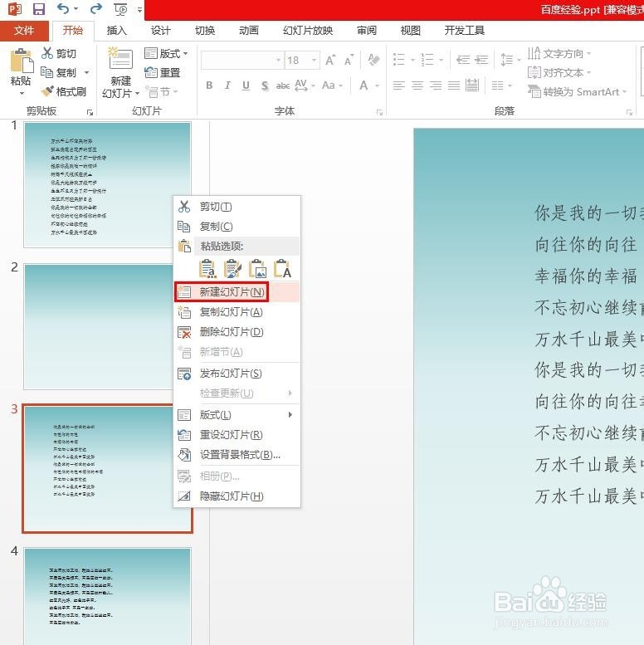The width and height of the screenshot is (644, 645).
Task: Open Convert to SmartArt dropdown
Action: click(578, 92)
